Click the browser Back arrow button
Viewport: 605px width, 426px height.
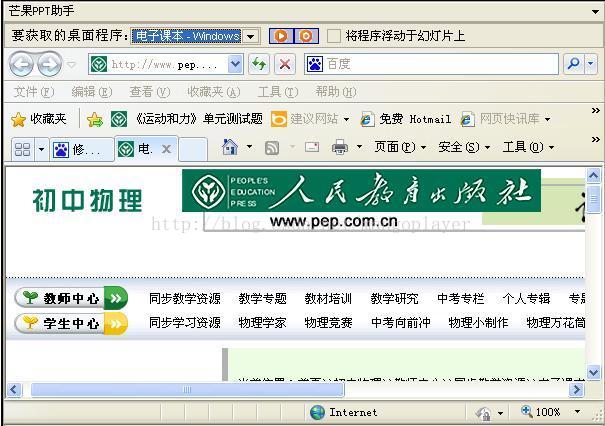coord(21,64)
